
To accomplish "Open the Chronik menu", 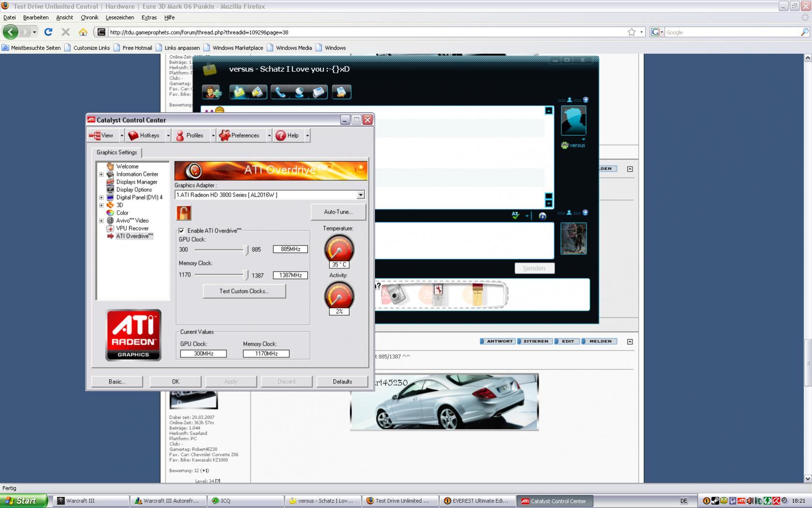I will 90,17.
